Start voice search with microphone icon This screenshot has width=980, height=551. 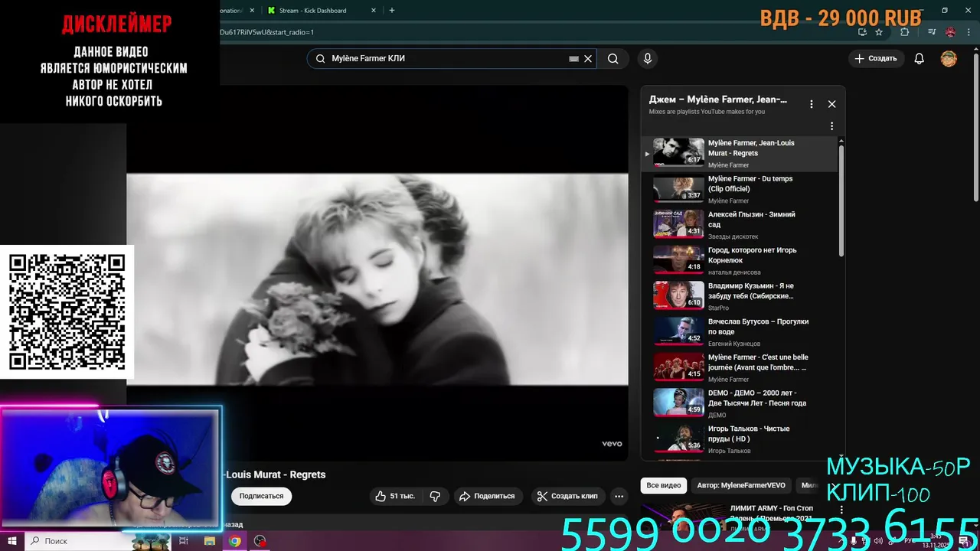click(648, 59)
